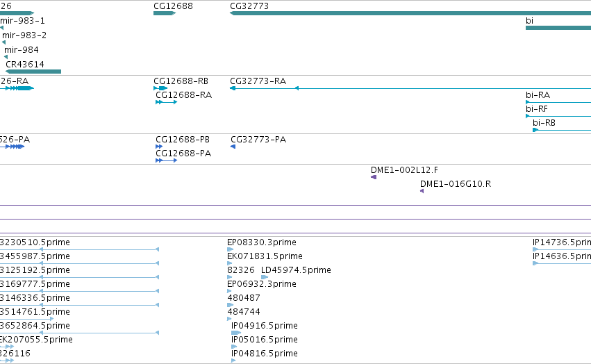
Task: Click the mir-983-1 label
Action: [x=23, y=21]
